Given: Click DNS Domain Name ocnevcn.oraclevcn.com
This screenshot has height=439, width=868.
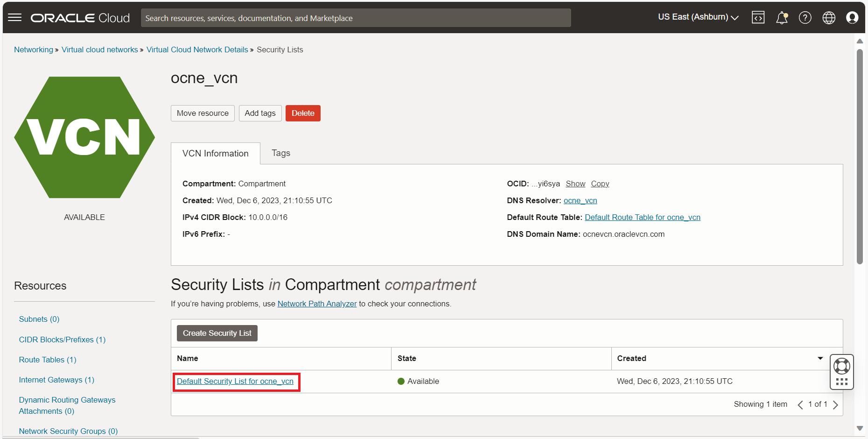Looking at the screenshot, I should click(x=623, y=234).
